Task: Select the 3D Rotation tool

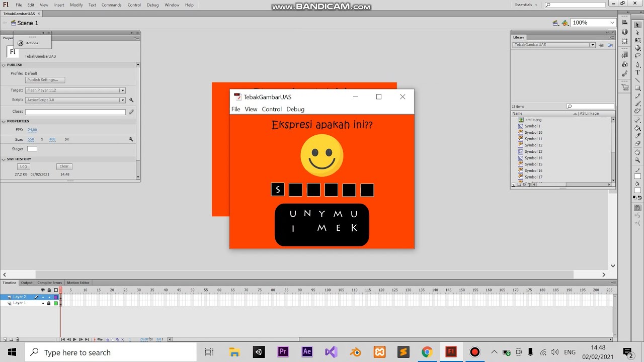Action: [637, 48]
